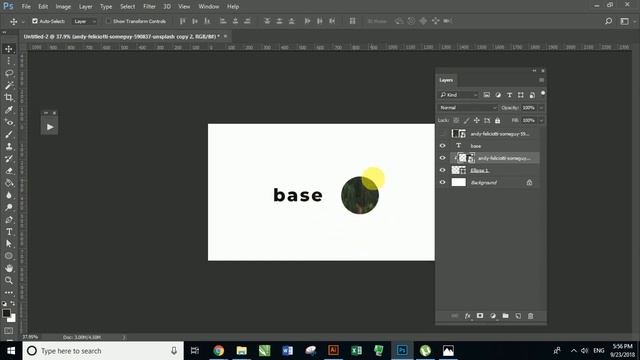Select the Horizontal Type tool

[9, 232]
